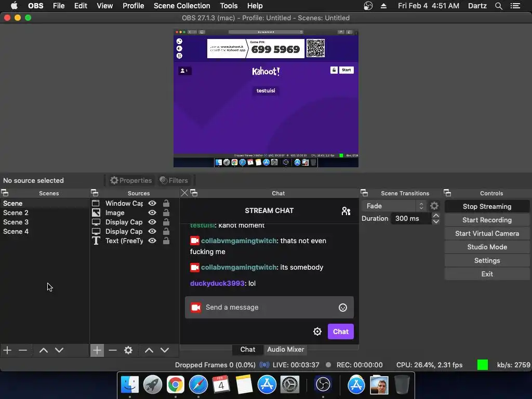Toggle visibility of Text (FreeType) source

click(152, 241)
